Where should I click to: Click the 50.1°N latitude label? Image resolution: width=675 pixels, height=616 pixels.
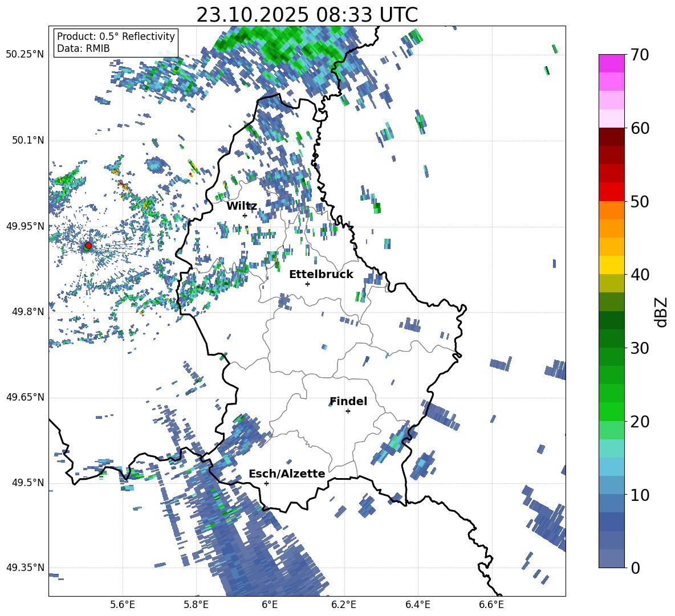click(x=27, y=141)
